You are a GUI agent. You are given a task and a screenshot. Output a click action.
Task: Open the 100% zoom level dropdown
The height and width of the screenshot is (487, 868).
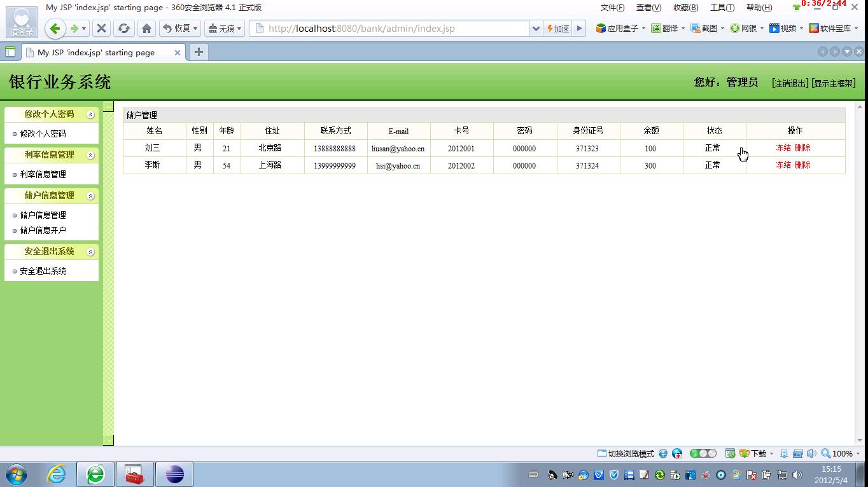pos(840,453)
